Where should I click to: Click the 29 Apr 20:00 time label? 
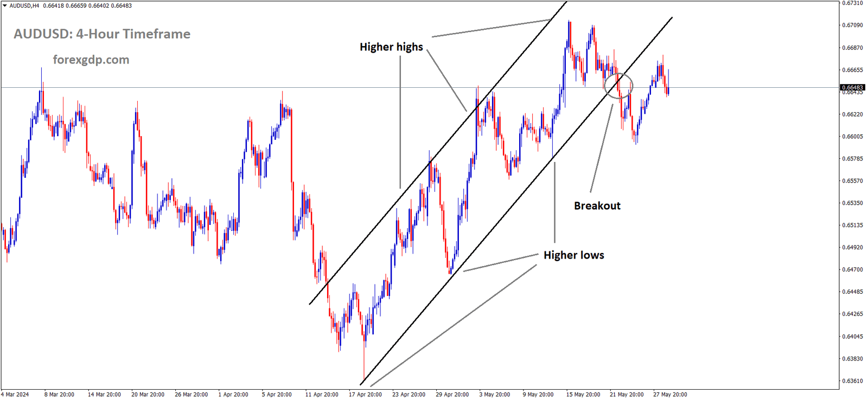pyautogui.click(x=452, y=395)
